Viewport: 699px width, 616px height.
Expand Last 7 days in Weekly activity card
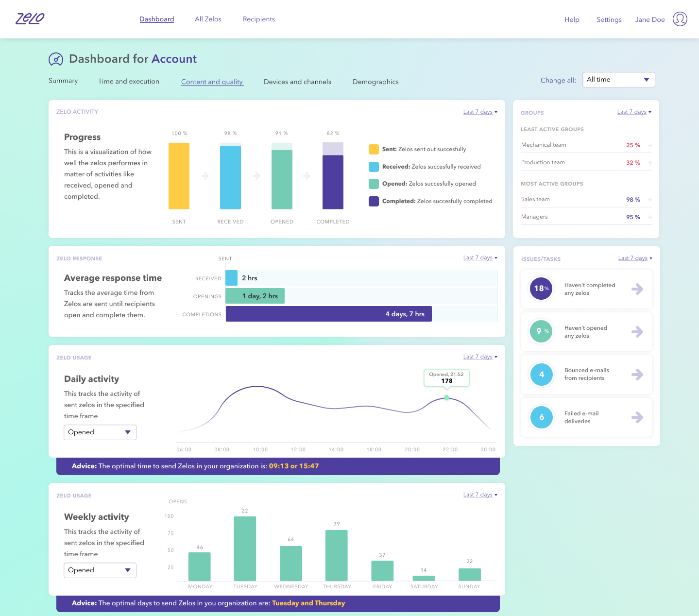(480, 495)
